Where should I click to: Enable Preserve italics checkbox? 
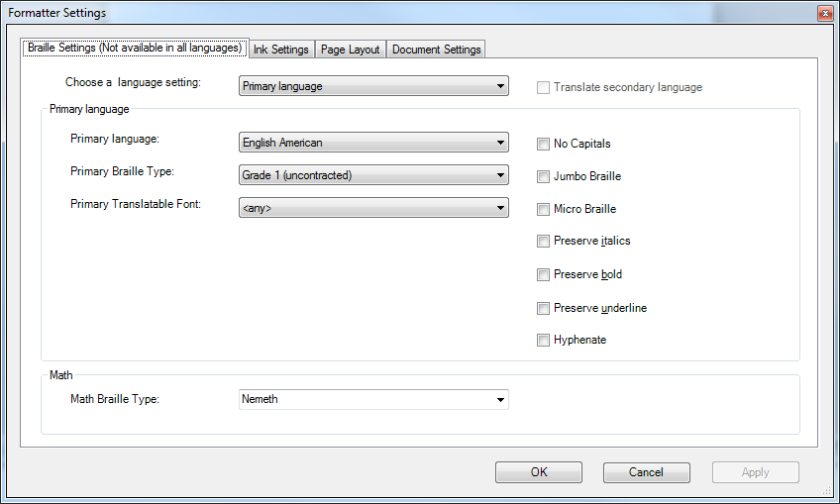[x=543, y=241]
